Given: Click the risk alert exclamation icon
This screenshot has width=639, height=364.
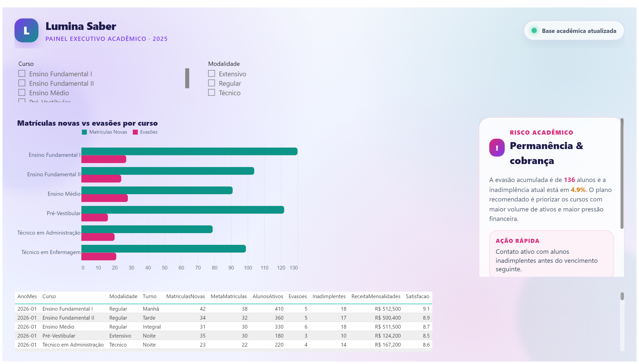Looking at the screenshot, I should [x=496, y=148].
